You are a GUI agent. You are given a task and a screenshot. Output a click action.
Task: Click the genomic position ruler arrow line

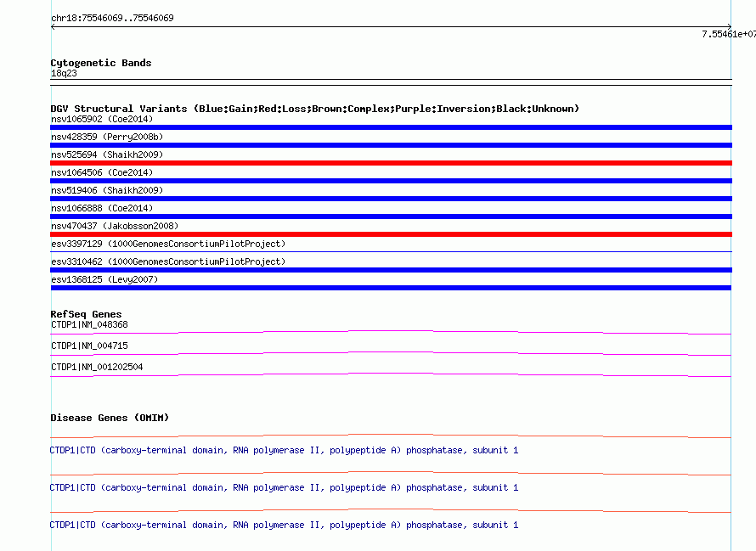[x=391, y=27]
